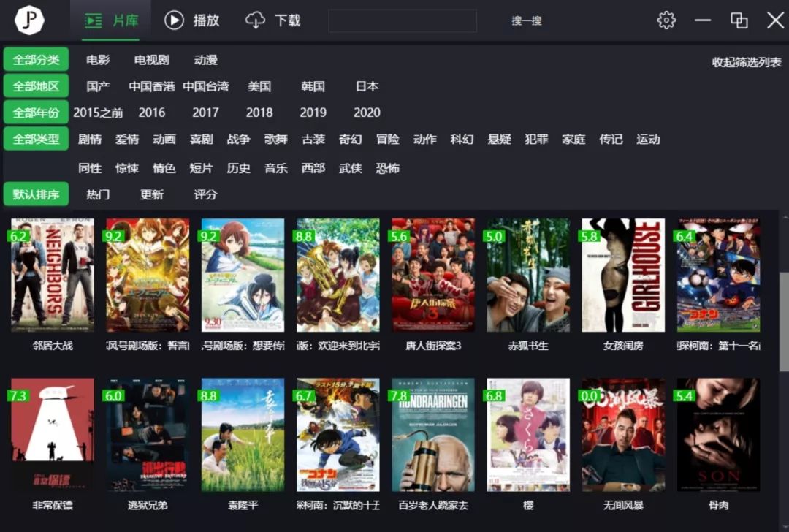This screenshot has width=789, height=532.
Task: Select the 全部类型 filter button
Action: [36, 139]
